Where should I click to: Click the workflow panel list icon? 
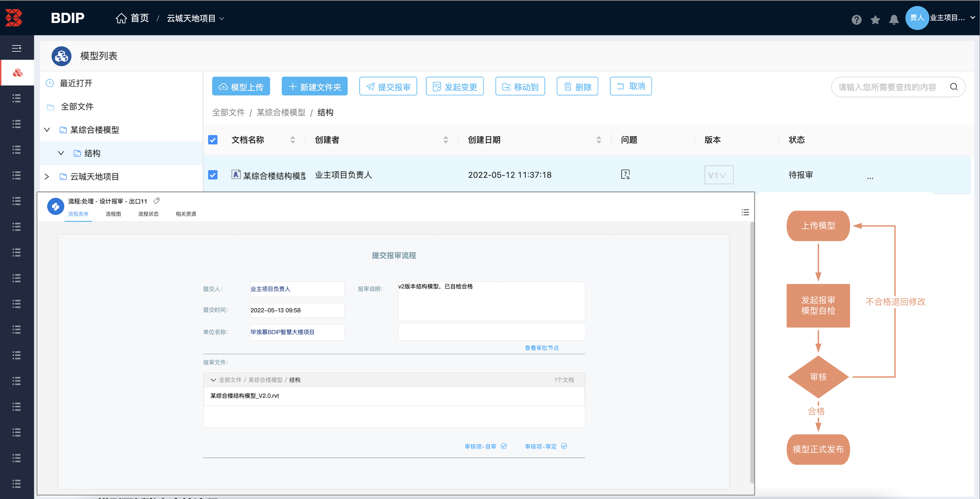coord(745,212)
